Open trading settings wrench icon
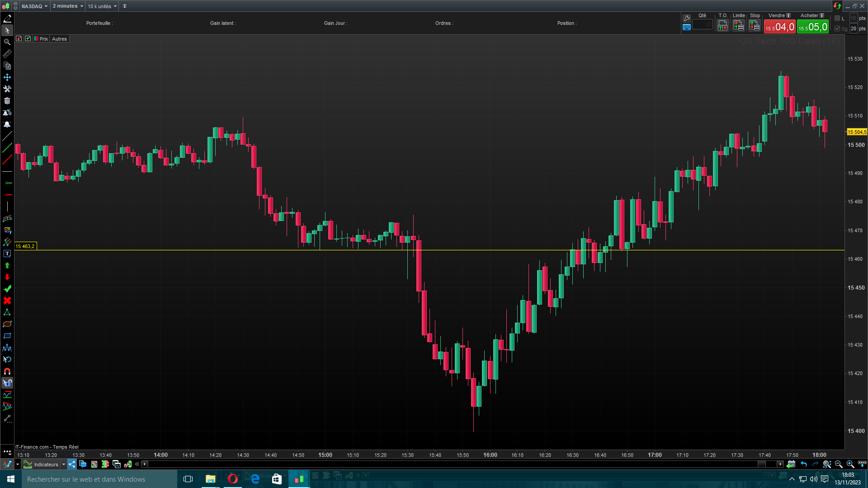The height and width of the screenshot is (488, 868). tap(686, 19)
